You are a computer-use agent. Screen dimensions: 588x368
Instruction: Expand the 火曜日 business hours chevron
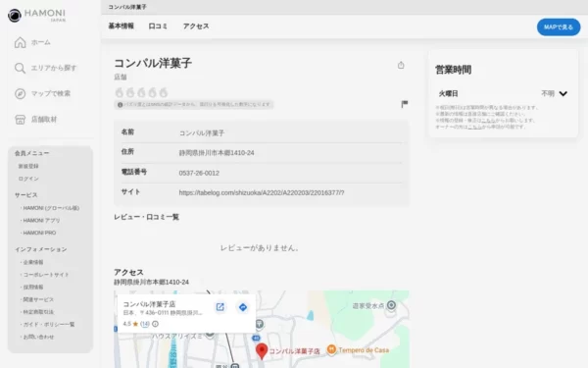coord(563,93)
